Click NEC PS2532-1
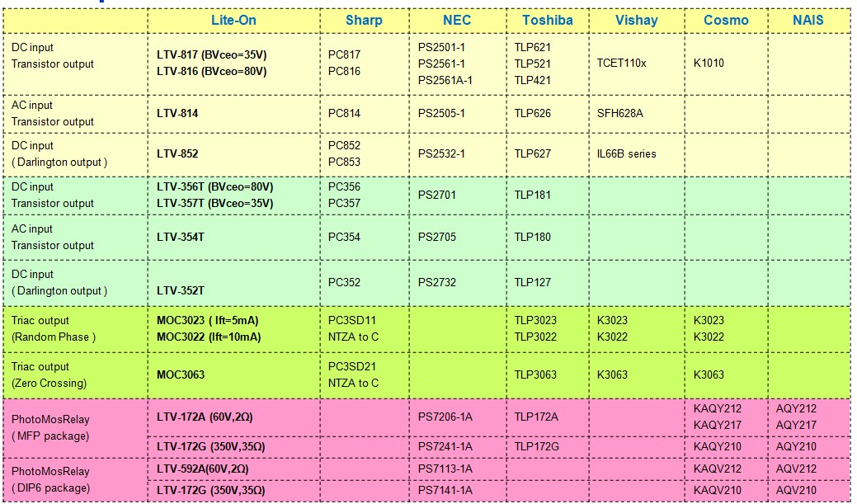This screenshot has width=857, height=504. tap(441, 153)
